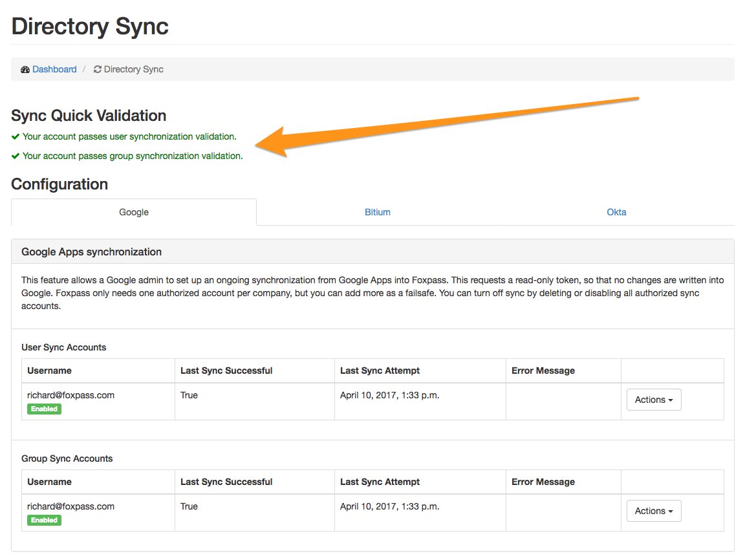Switch to the Okta configuration tab
The height and width of the screenshot is (560, 745).
click(x=616, y=212)
